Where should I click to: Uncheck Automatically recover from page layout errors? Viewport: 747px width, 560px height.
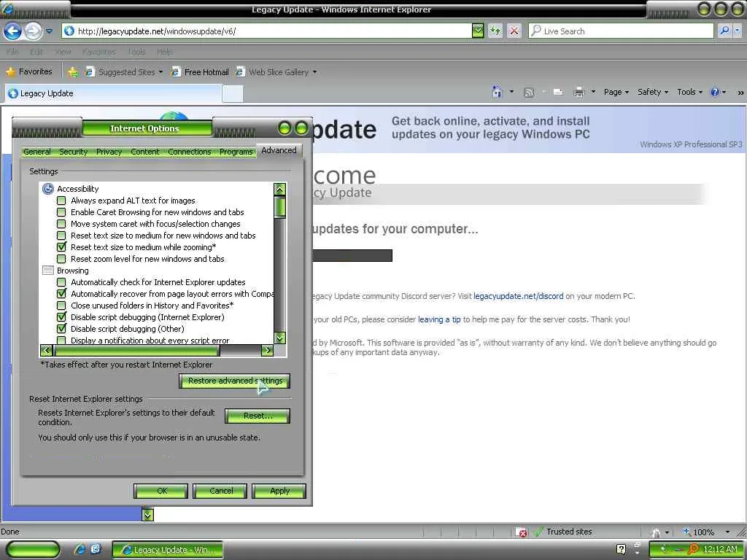(x=61, y=294)
